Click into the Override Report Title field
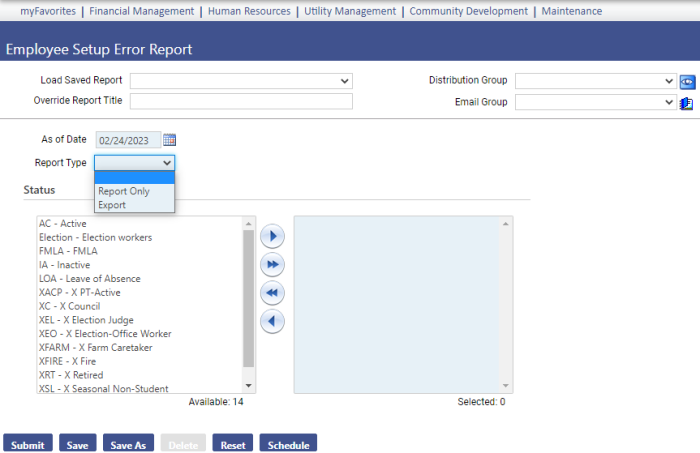This screenshot has width=700, height=453. [x=241, y=101]
